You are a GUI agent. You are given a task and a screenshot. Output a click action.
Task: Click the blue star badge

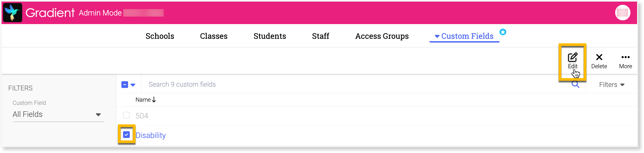tap(503, 32)
